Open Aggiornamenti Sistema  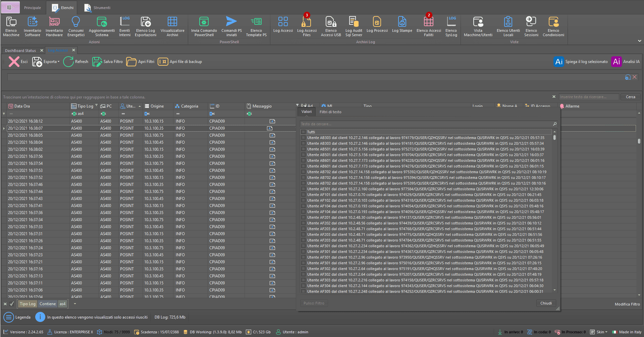[x=102, y=26]
